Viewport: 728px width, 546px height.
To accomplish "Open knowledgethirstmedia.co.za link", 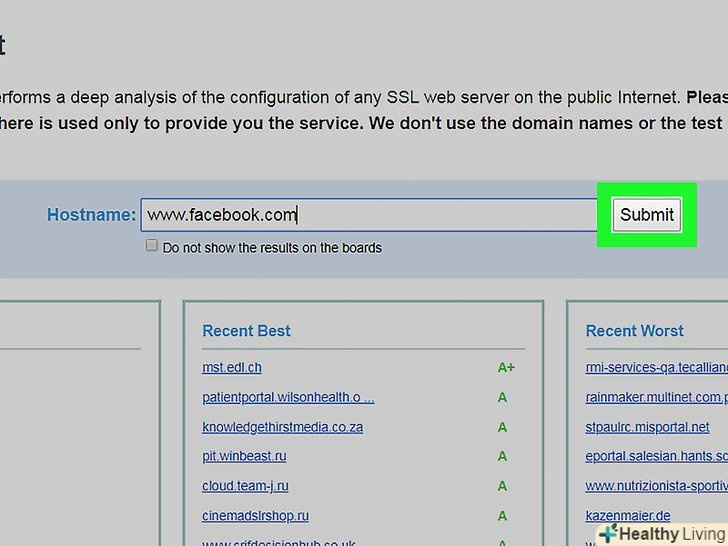I will (282, 427).
